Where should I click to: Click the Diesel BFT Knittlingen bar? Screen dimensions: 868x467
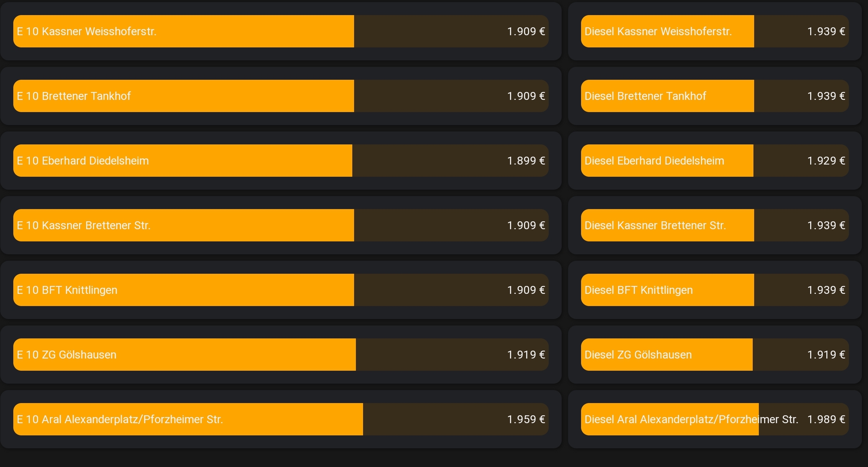click(715, 290)
